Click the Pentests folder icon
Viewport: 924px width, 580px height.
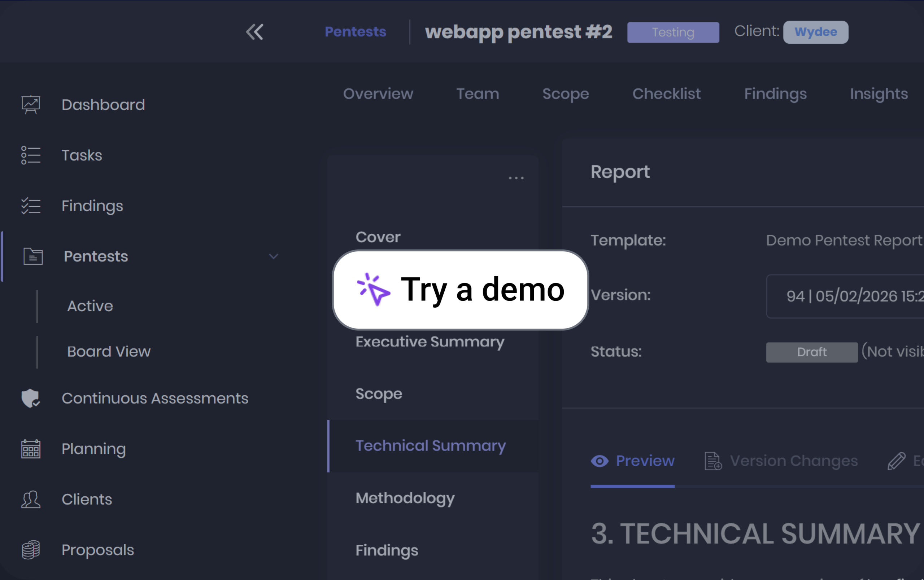(33, 256)
